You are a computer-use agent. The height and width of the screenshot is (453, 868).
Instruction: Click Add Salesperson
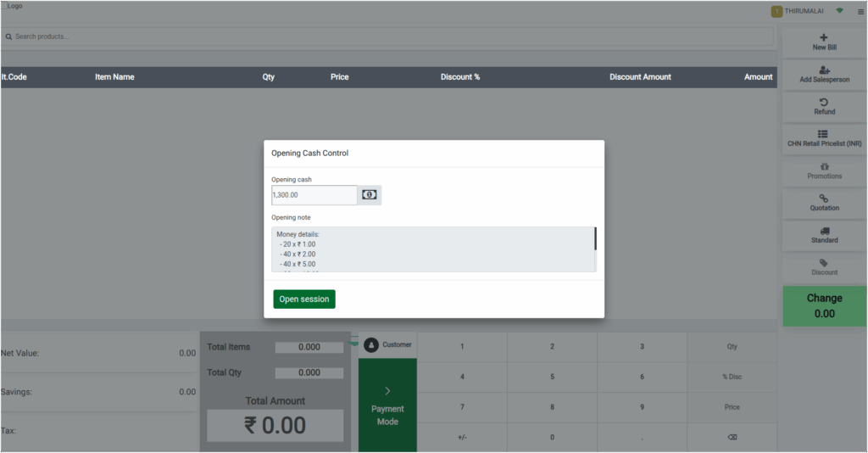(x=824, y=75)
